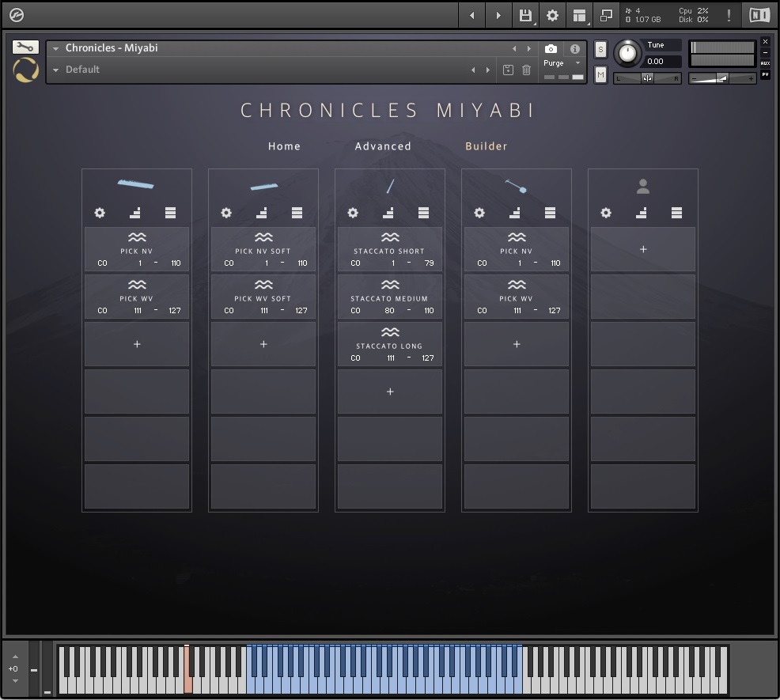Open the instrument name dropdown arrow
This screenshot has width=780, height=700.
click(55, 48)
